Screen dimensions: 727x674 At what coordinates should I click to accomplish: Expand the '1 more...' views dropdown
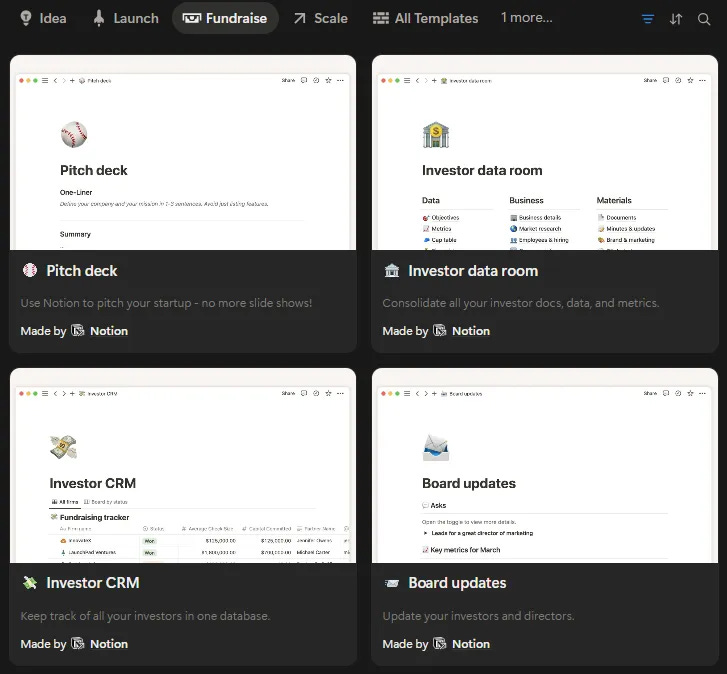(x=526, y=18)
